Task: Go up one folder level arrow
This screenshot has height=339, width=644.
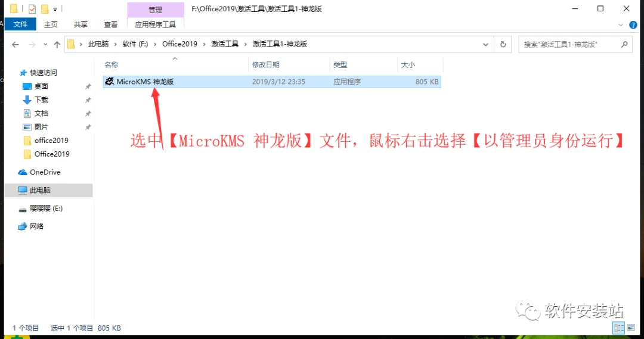Action: (57, 44)
